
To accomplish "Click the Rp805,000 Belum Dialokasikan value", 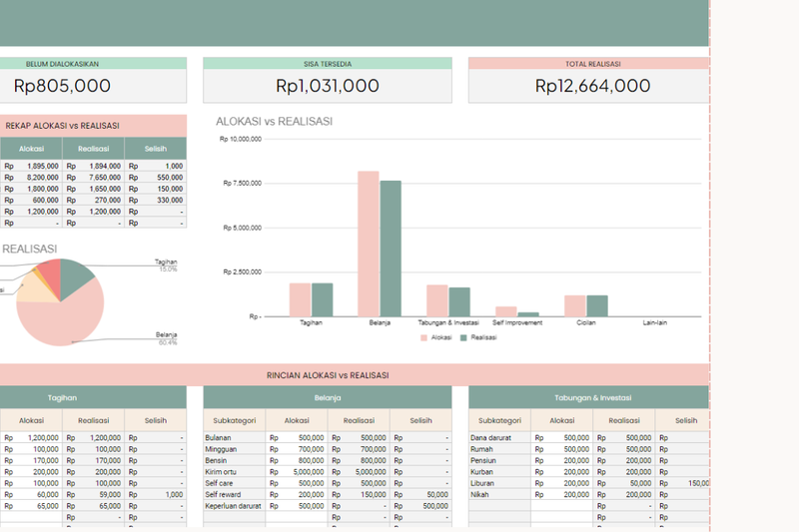I will coord(62,86).
